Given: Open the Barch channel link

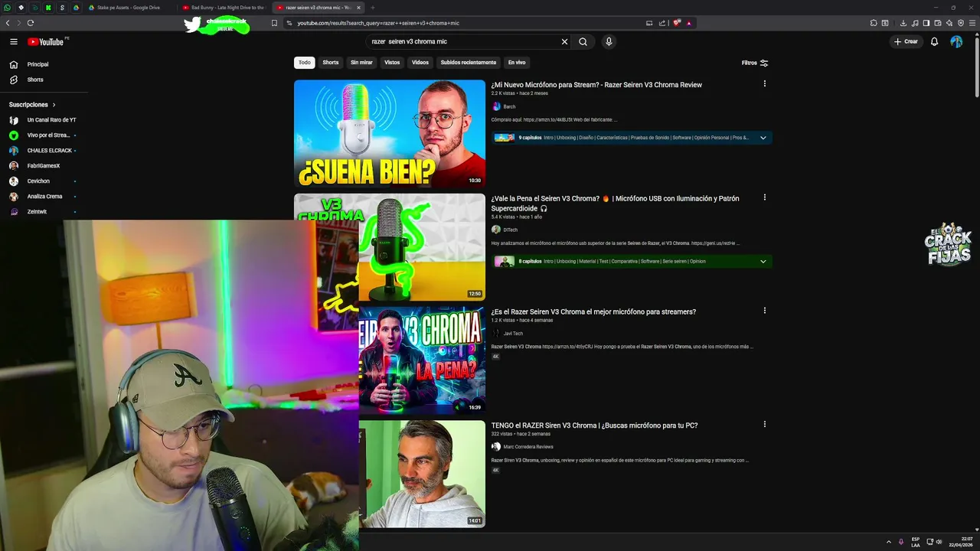Looking at the screenshot, I should point(509,106).
